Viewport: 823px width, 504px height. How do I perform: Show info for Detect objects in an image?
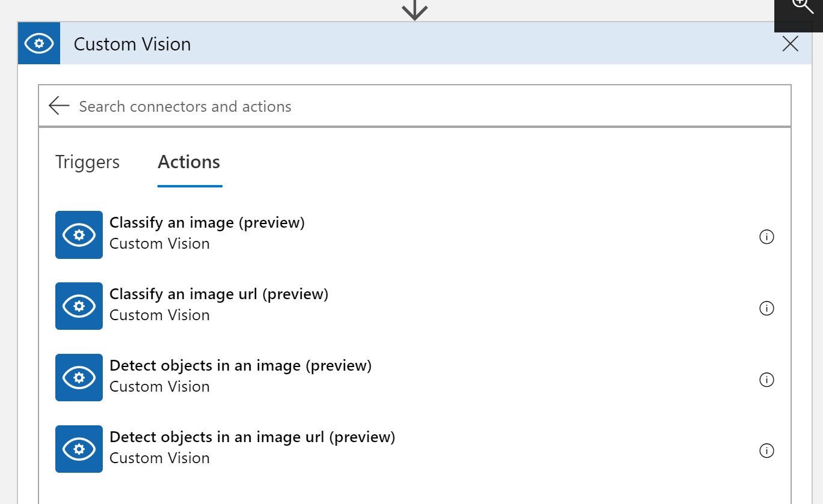click(x=766, y=380)
